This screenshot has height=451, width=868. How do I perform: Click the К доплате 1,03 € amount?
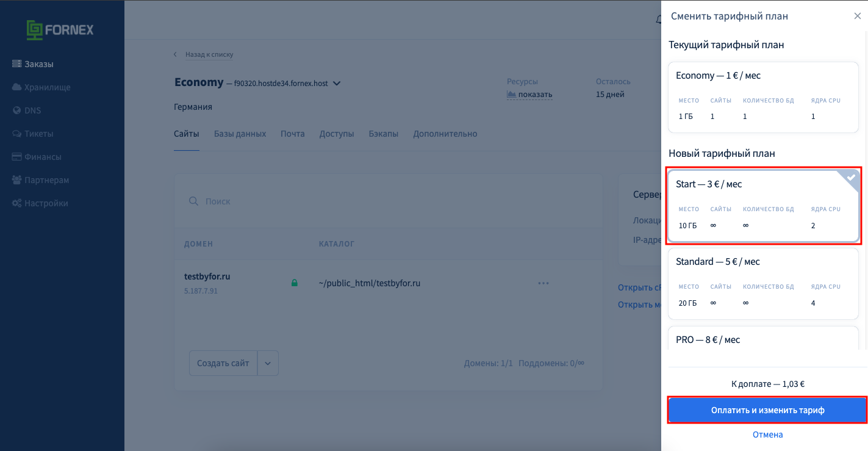(x=767, y=384)
